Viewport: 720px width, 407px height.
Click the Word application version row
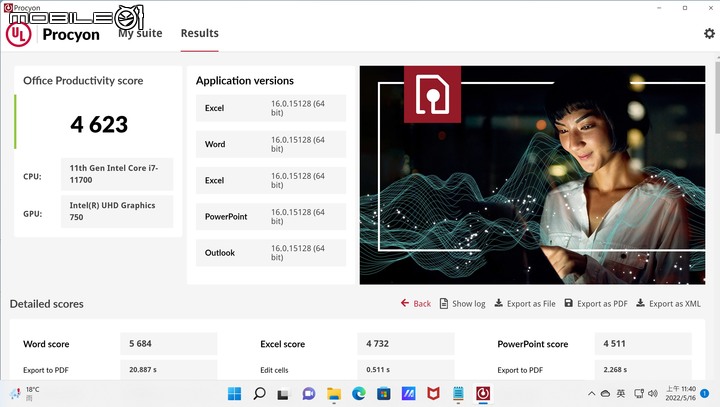271,144
